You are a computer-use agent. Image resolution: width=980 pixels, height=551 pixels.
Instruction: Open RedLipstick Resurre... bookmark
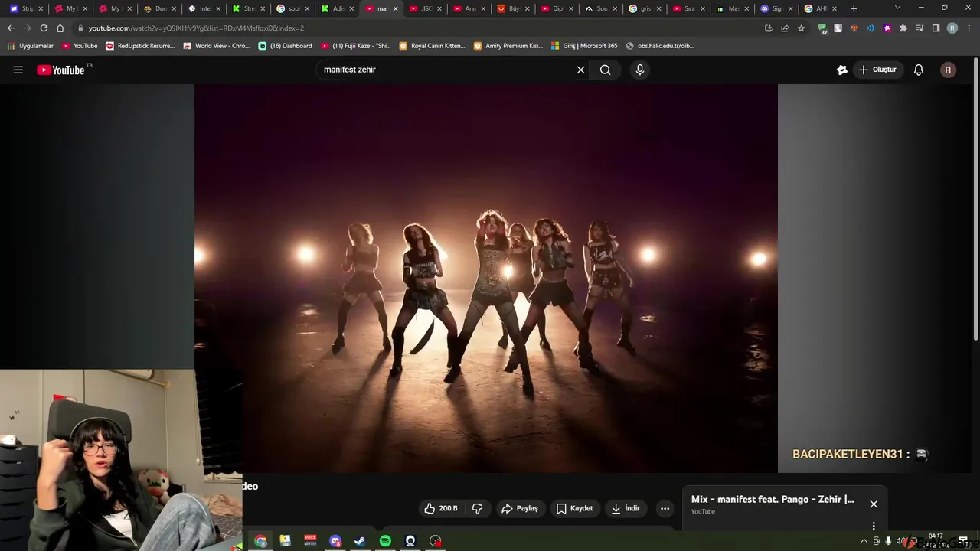(x=140, y=46)
